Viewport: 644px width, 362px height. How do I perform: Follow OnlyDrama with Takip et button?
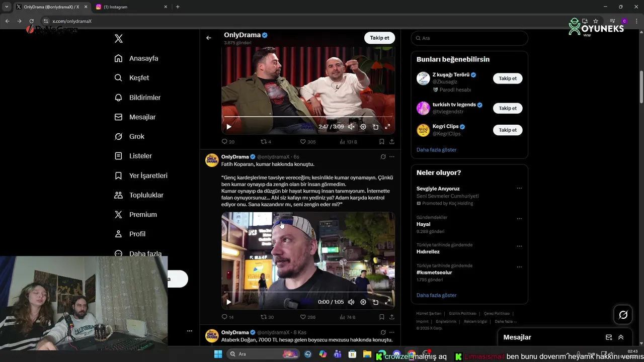379,38
